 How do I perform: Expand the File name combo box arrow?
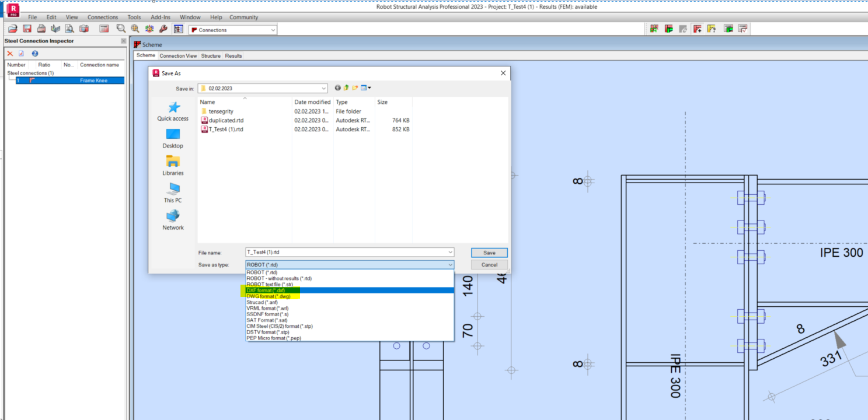[449, 252]
